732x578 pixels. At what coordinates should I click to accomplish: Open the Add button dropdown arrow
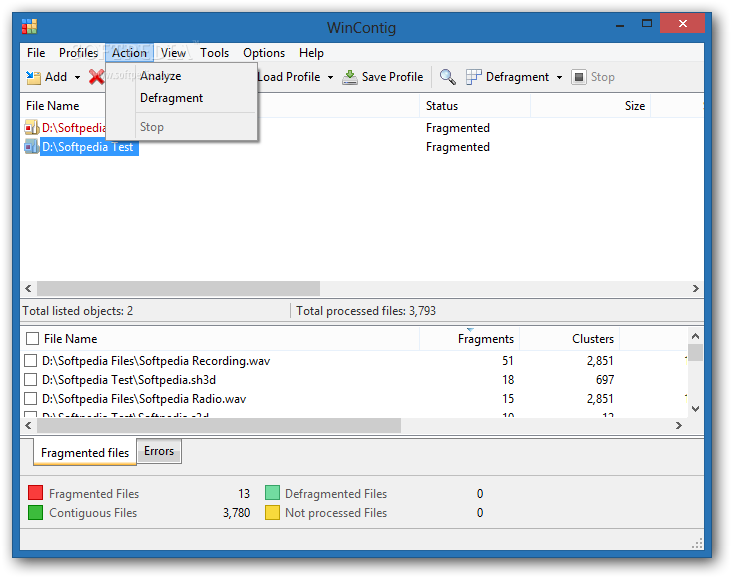tap(77, 78)
